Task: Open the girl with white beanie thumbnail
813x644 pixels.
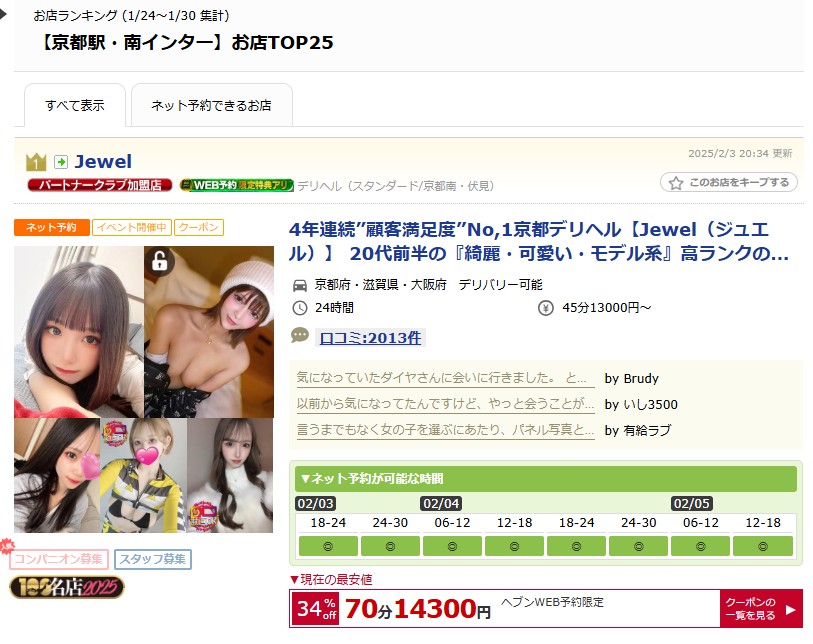Action: [209, 332]
